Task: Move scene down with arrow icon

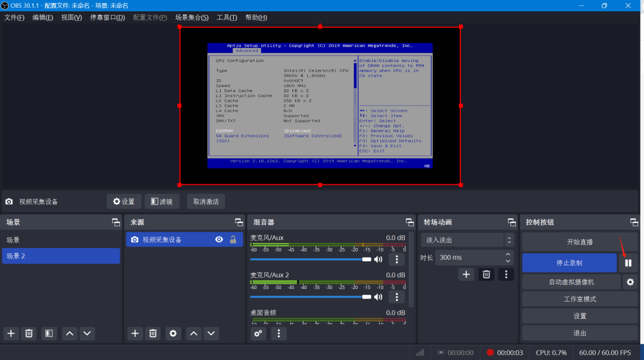Action: pos(87,333)
